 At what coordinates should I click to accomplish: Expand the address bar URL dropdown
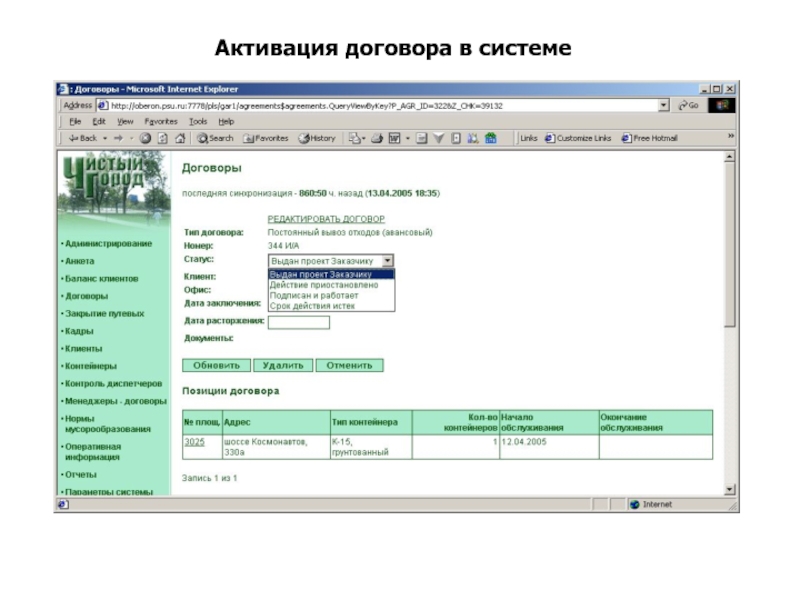coord(664,105)
